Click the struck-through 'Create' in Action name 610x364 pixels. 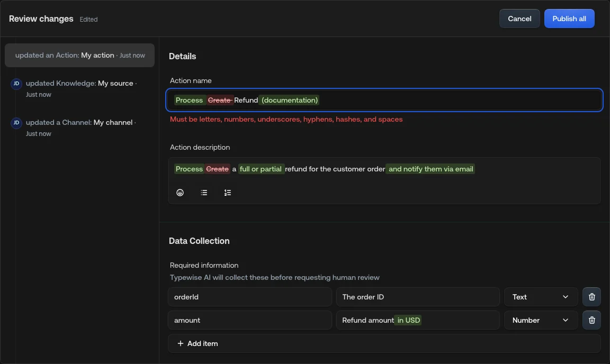point(219,101)
